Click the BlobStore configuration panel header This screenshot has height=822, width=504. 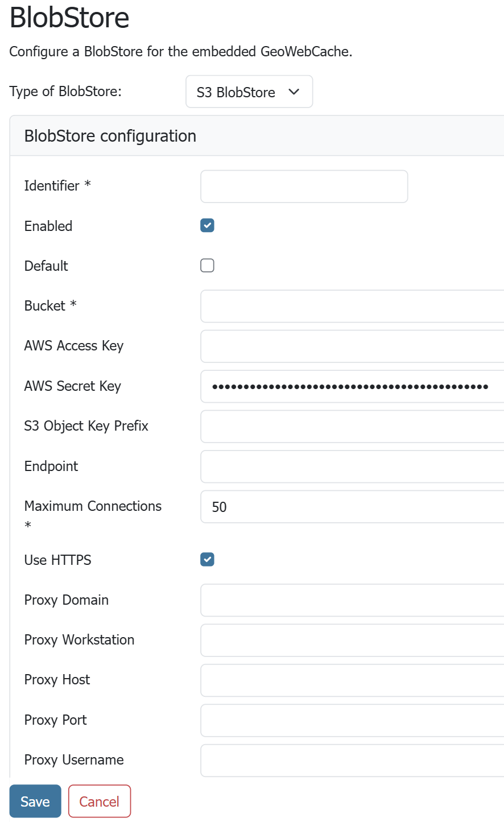pos(257,136)
